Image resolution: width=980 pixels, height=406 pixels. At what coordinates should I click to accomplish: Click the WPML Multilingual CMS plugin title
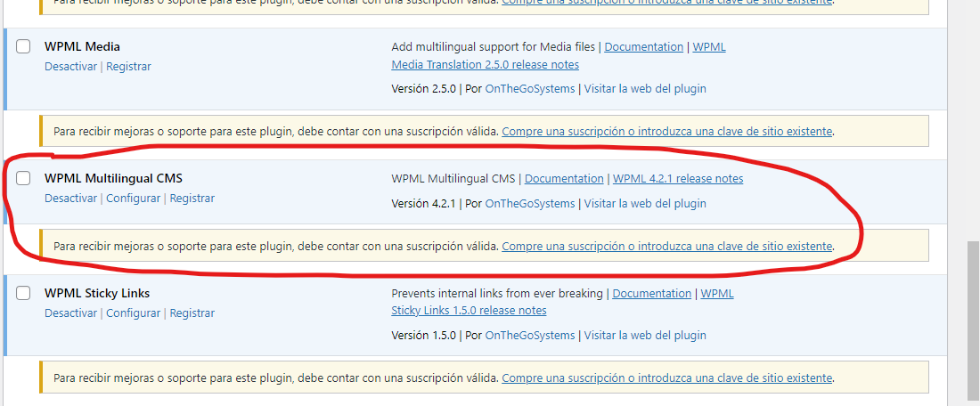coord(114,179)
